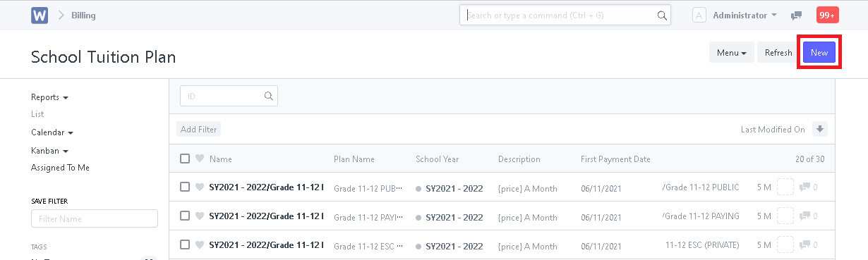868x260 pixels.
Task: Click assignment placeholder on Grade 11-12 PUBLIC row
Action: [x=785, y=187]
